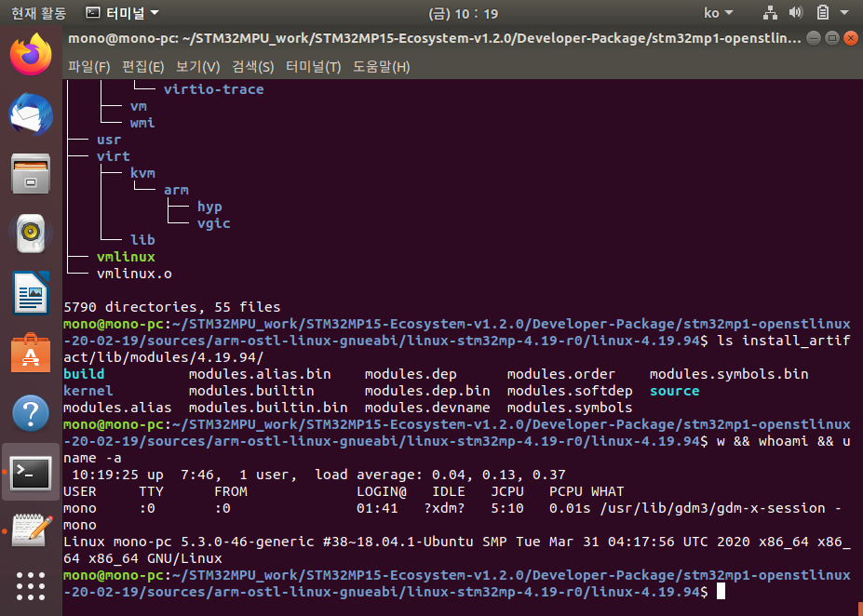Open the clock showing (금) 10:19
Image resolution: width=863 pixels, height=616 pixels.
[463, 13]
